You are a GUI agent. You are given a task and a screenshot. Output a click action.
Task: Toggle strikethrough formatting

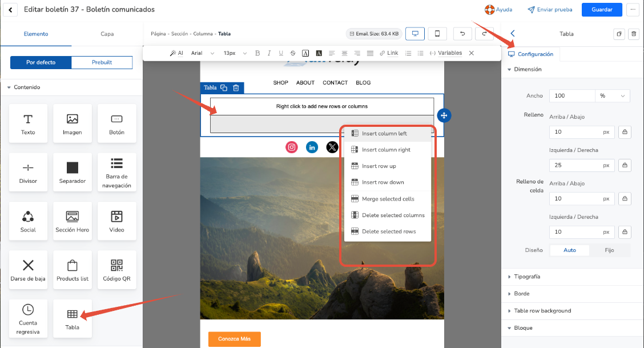coord(293,53)
